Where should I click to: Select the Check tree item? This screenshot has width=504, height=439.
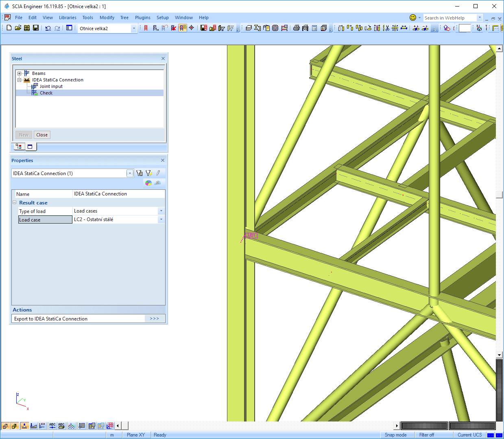pos(46,93)
